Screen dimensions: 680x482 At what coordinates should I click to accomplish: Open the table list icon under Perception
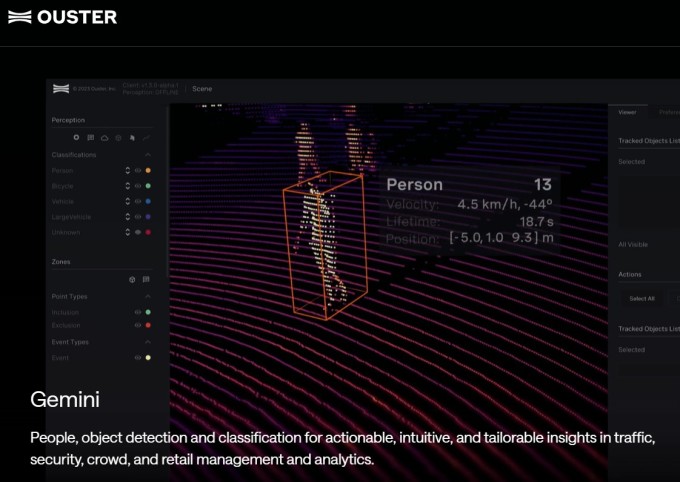click(x=91, y=138)
